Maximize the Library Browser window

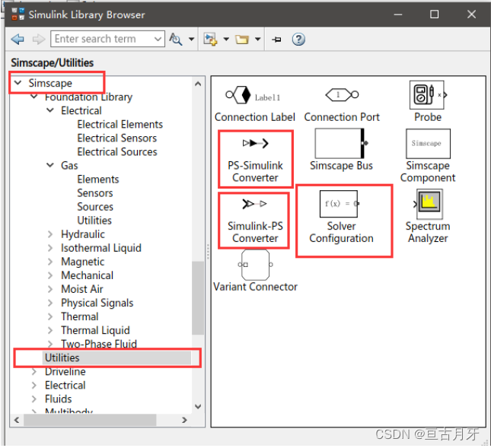pos(434,14)
